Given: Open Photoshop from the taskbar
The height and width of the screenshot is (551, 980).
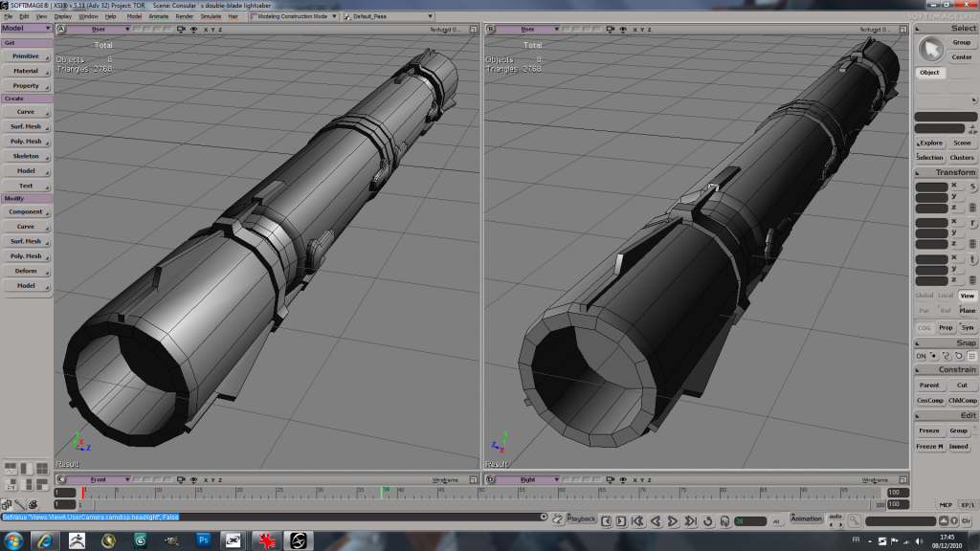Looking at the screenshot, I should point(203,540).
